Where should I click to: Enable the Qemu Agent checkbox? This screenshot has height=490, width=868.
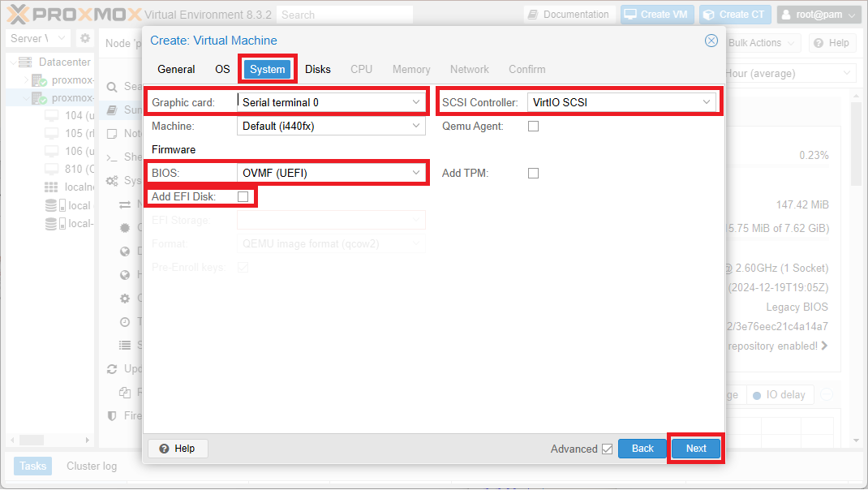point(533,127)
